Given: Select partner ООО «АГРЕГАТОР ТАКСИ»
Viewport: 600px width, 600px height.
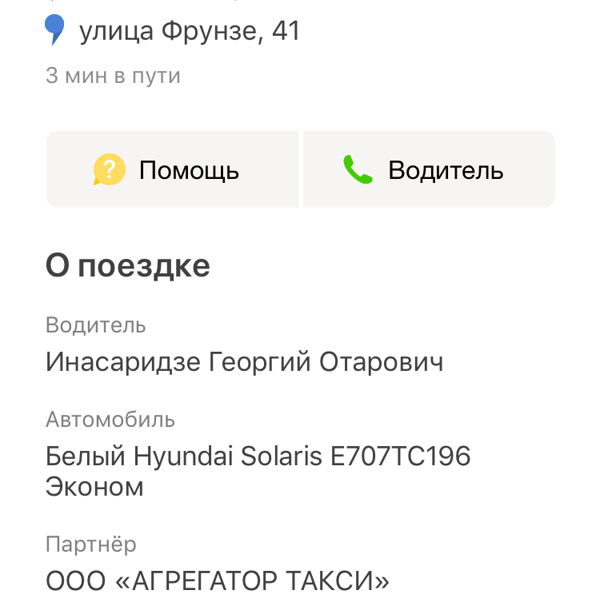Looking at the screenshot, I should (x=217, y=581).
